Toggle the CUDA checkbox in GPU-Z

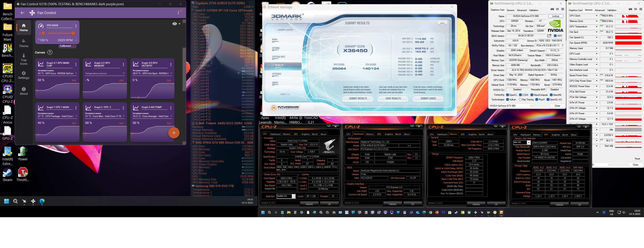tap(520, 95)
